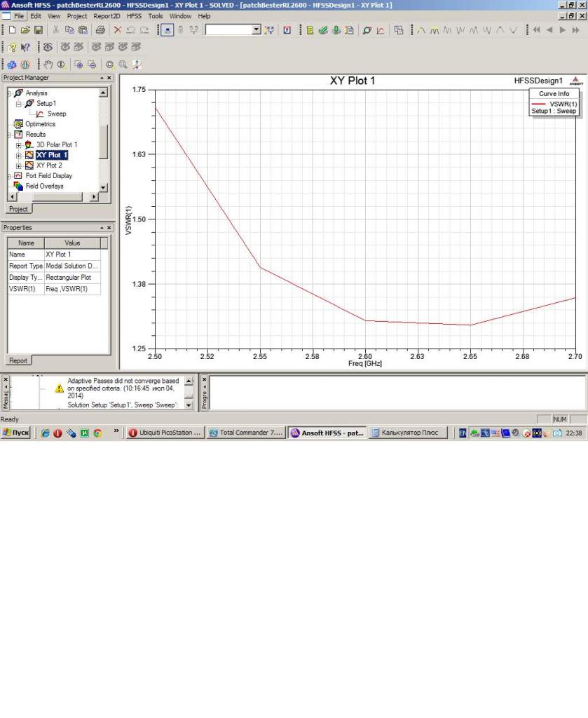
Task: Switch to the Report tab in Properties
Action: point(18,360)
